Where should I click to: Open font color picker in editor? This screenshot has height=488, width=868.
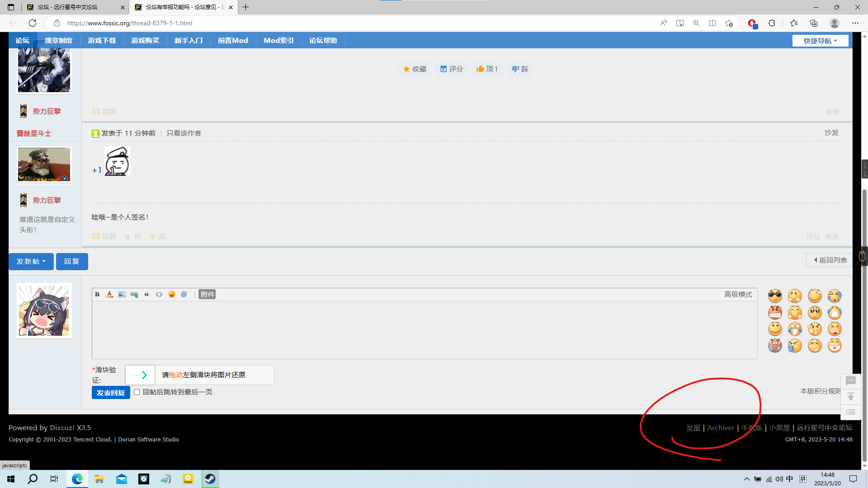pos(109,294)
